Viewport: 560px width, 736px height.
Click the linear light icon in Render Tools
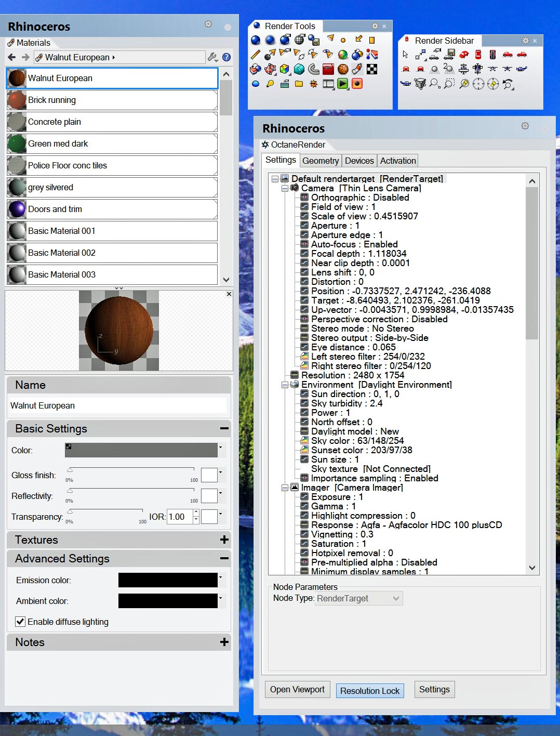(x=255, y=54)
